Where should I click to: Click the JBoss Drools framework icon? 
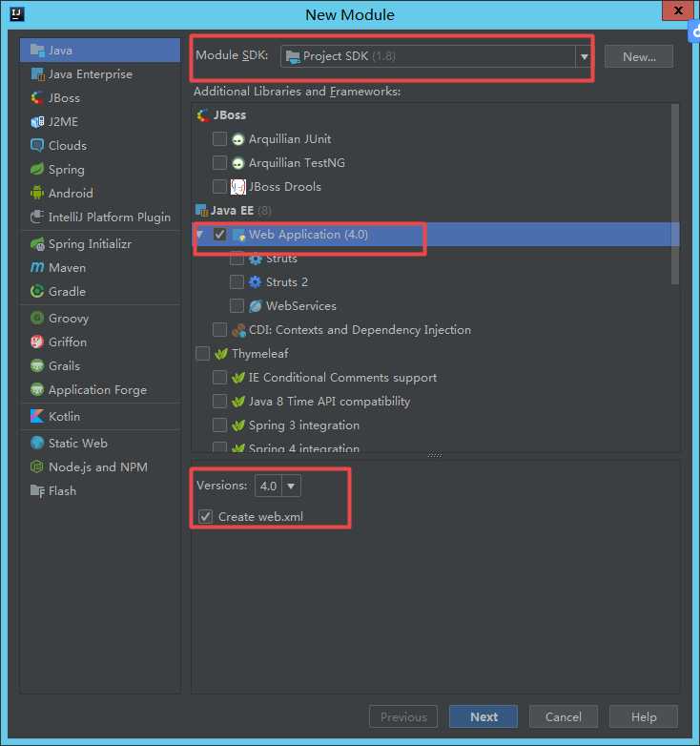pyautogui.click(x=237, y=187)
